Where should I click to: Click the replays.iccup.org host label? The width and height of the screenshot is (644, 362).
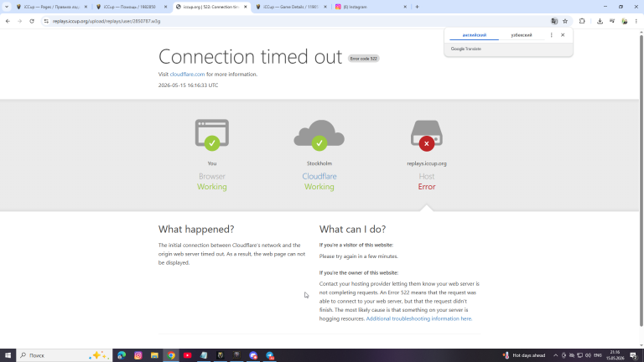426,163
